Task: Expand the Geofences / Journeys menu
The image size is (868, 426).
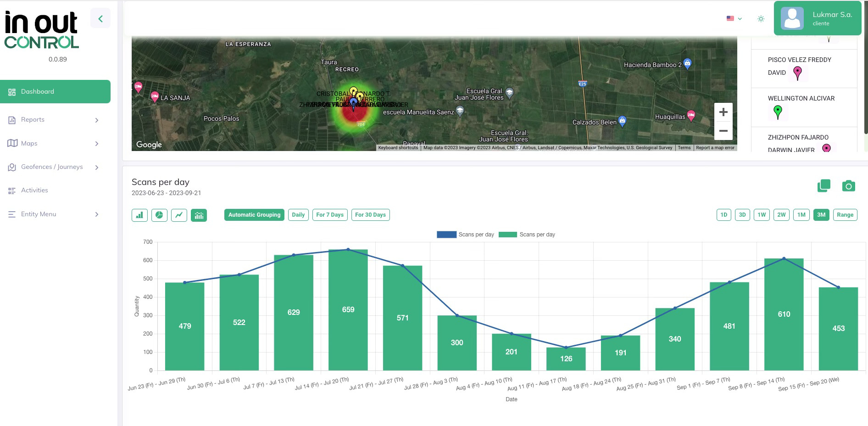Action: tap(55, 167)
